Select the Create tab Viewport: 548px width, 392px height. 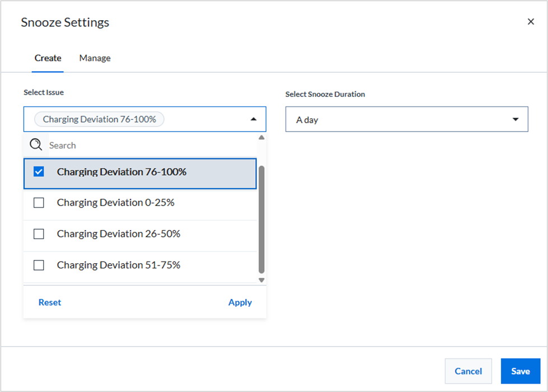click(48, 58)
